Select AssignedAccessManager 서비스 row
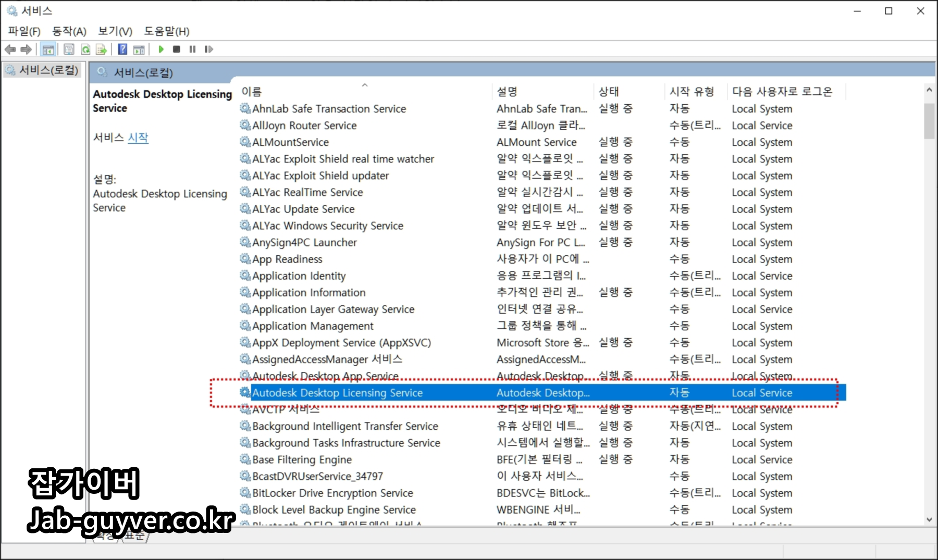Image resolution: width=938 pixels, height=560 pixels. point(542,359)
